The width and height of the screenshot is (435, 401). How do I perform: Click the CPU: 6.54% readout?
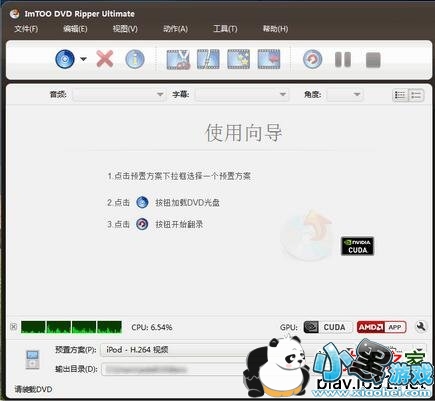click(152, 327)
